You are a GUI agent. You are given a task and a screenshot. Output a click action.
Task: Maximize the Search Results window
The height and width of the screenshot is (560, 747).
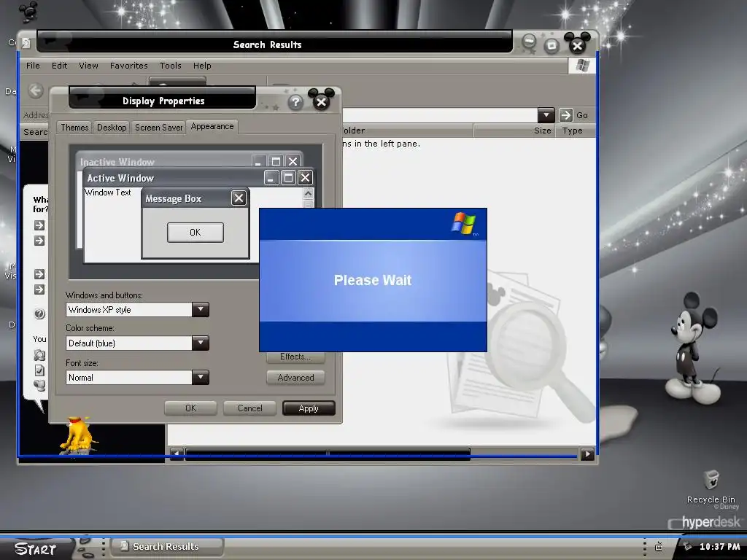551,46
